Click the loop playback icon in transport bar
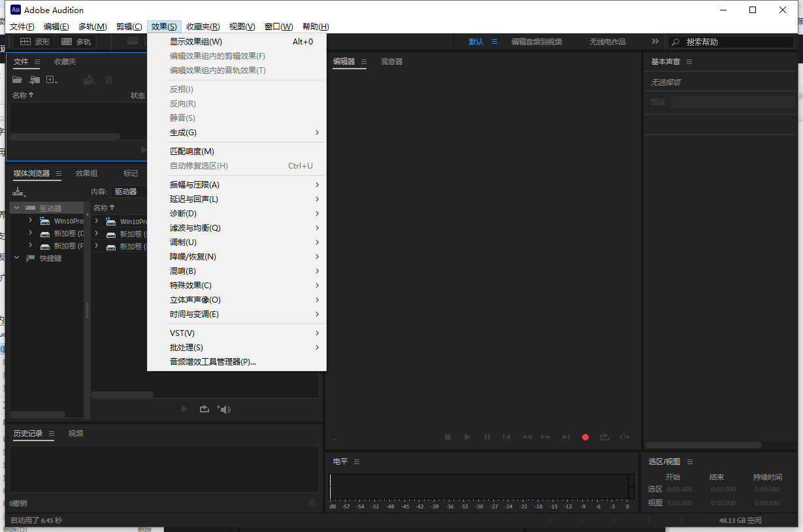This screenshot has height=532, width=803. point(604,437)
